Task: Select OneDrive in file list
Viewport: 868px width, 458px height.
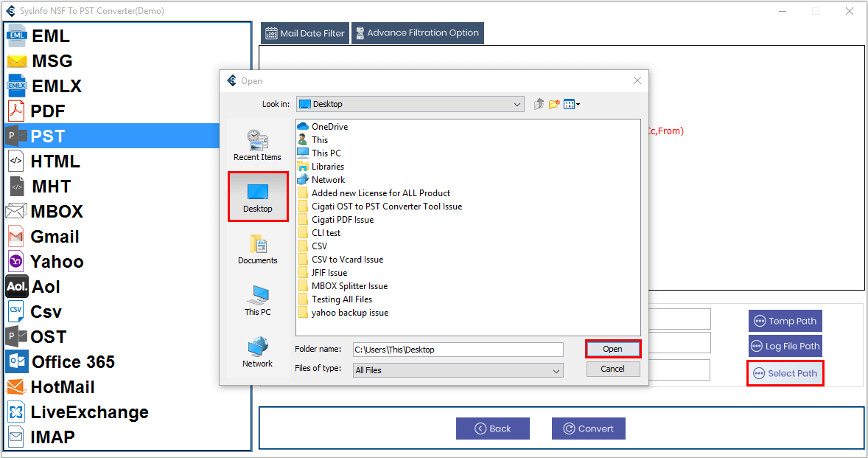Action: 323,127
